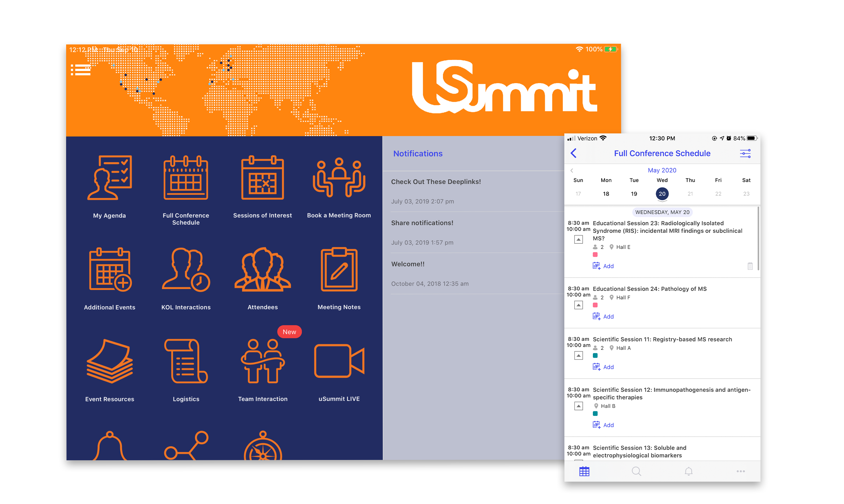Click Hall E location of Session 23

coord(619,247)
